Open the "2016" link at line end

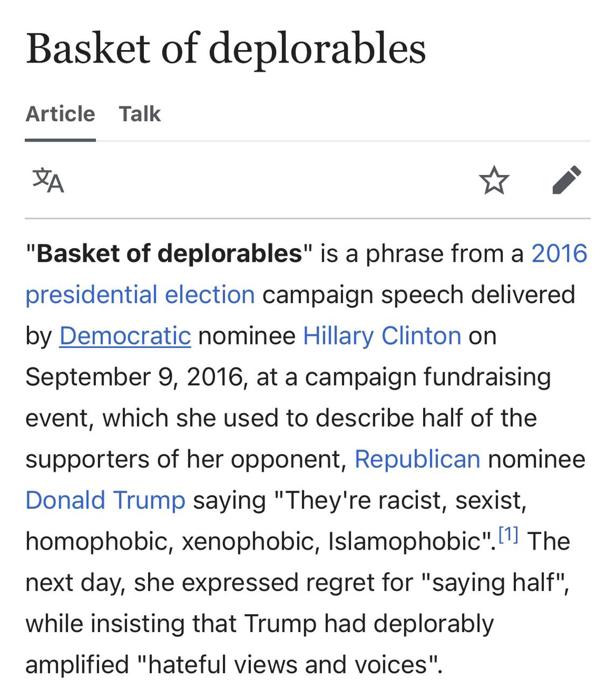[559, 254]
